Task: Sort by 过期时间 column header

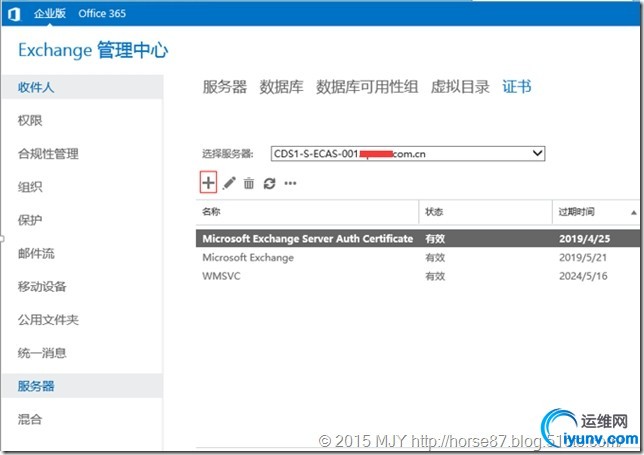Action: coord(596,212)
